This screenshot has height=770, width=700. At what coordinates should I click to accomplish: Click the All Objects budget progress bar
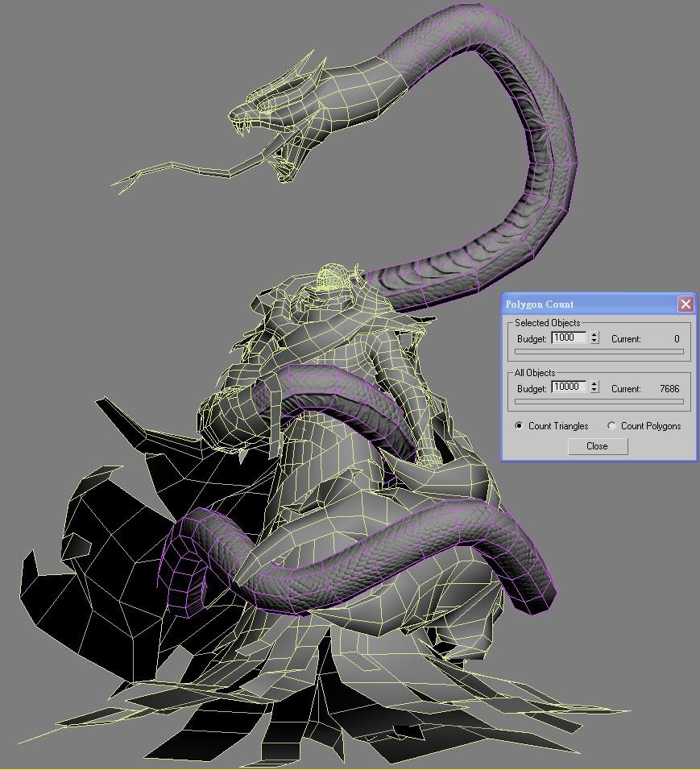click(x=599, y=401)
